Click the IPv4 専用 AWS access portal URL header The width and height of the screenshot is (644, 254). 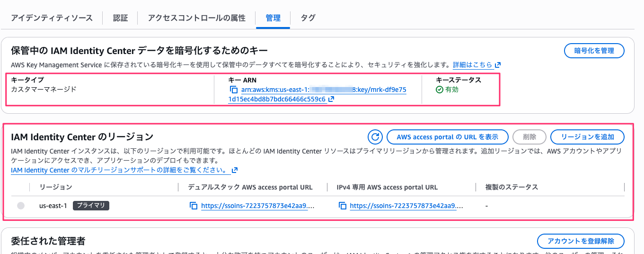point(387,187)
